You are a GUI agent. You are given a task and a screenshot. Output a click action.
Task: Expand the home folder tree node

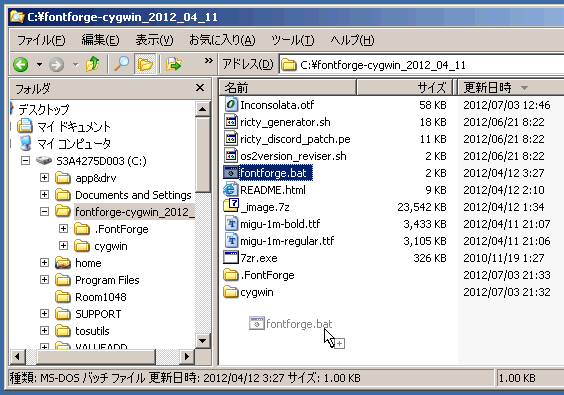click(44, 263)
